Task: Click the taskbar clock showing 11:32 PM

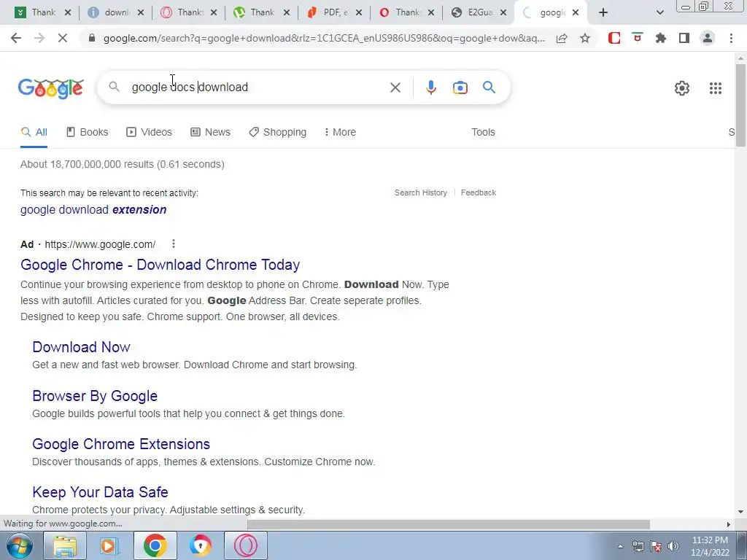Action: pos(710,545)
